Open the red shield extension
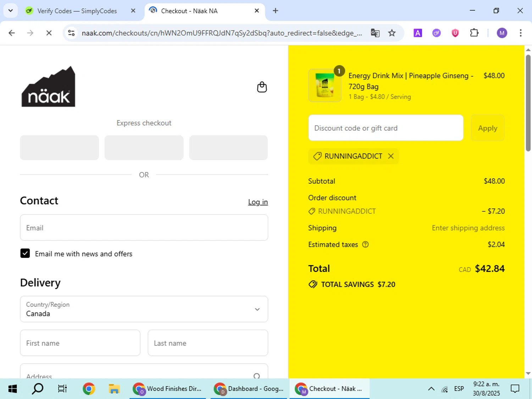This screenshot has width=532, height=399. pyautogui.click(x=455, y=33)
